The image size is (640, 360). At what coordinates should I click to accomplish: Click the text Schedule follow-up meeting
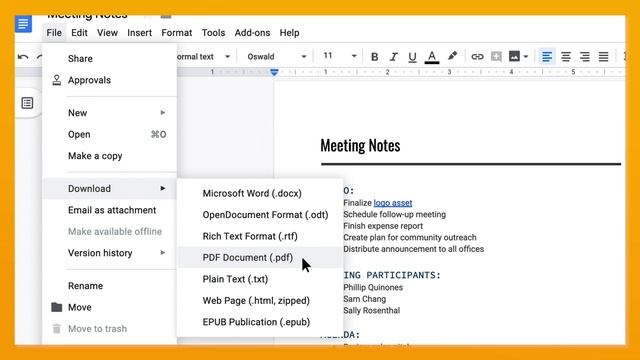coord(394,214)
